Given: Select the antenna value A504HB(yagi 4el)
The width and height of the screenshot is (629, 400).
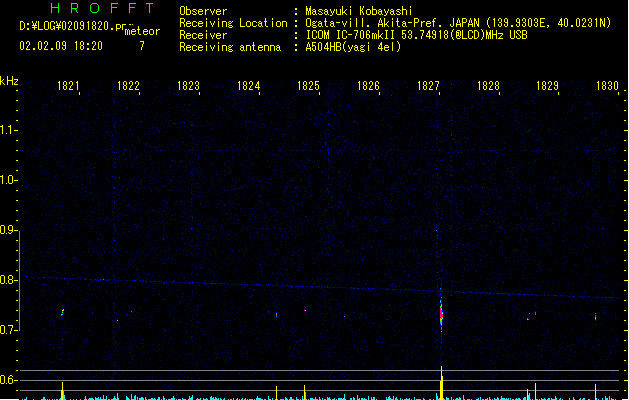Looking at the screenshot, I should point(353,47).
